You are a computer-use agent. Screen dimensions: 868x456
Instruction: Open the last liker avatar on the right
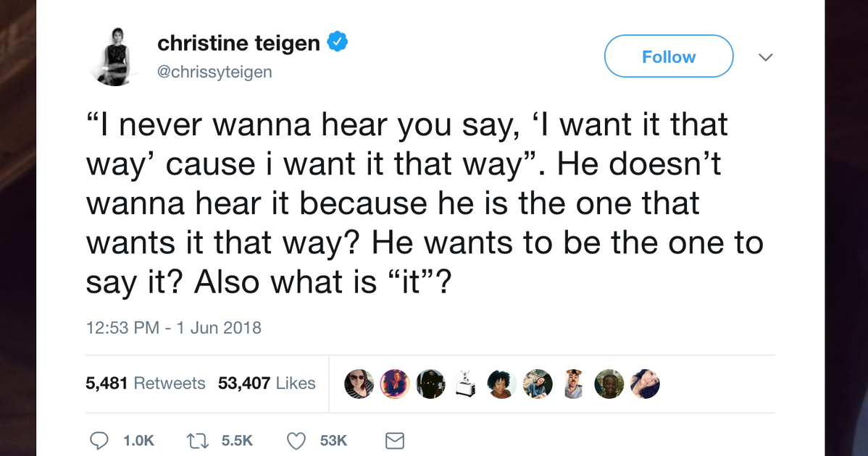645,384
